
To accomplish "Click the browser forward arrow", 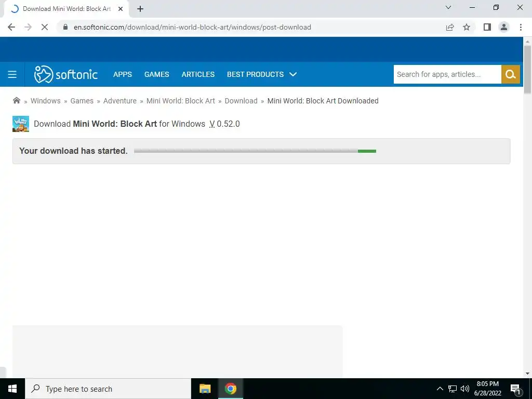I will click(28, 27).
